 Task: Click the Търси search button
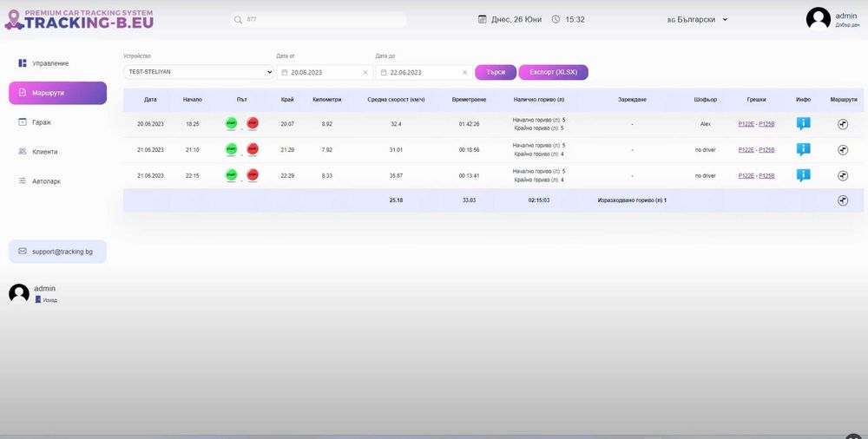click(x=496, y=73)
